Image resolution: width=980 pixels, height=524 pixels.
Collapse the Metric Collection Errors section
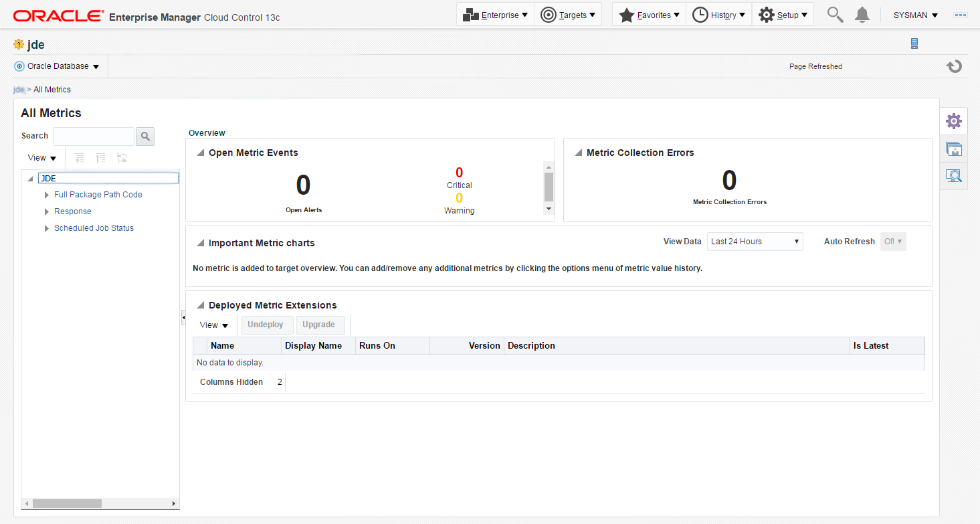click(x=579, y=153)
